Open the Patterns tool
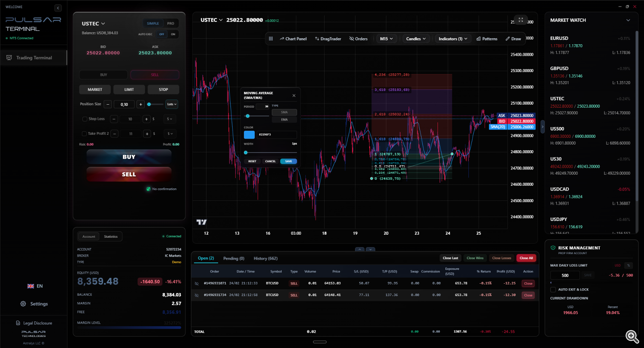This screenshot has height=348, width=644. (x=487, y=39)
